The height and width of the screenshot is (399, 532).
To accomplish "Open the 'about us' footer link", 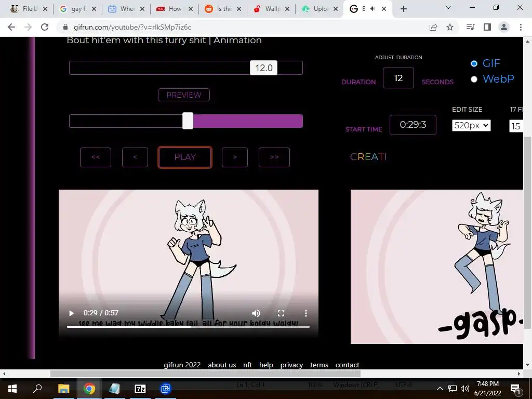I will (x=222, y=365).
